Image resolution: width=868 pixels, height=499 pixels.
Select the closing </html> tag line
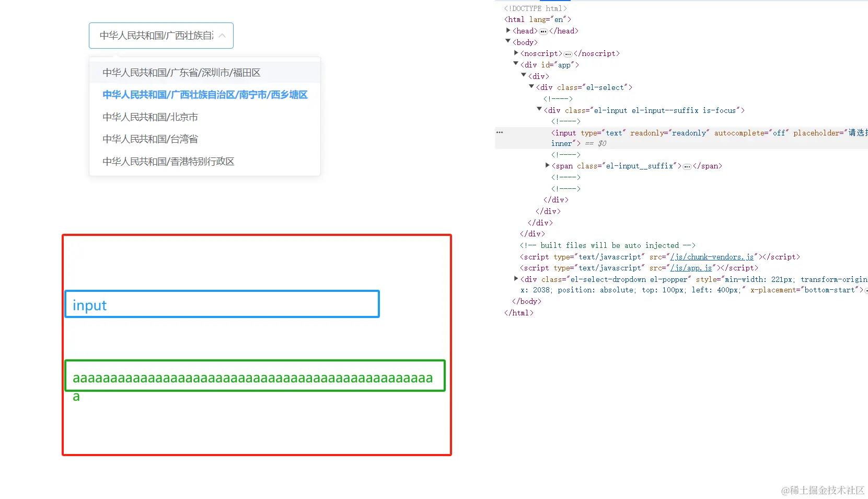(x=519, y=313)
